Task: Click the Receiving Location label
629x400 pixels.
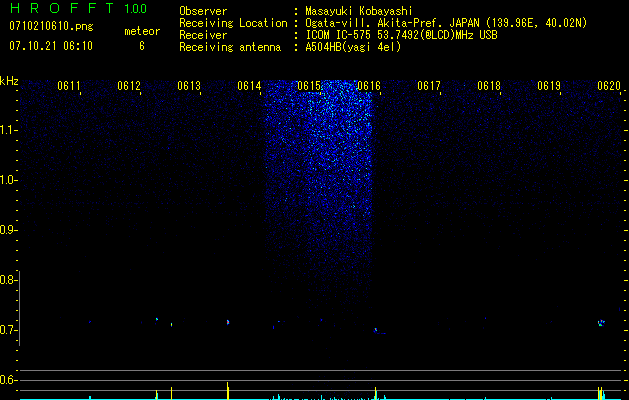Action: coord(233,23)
